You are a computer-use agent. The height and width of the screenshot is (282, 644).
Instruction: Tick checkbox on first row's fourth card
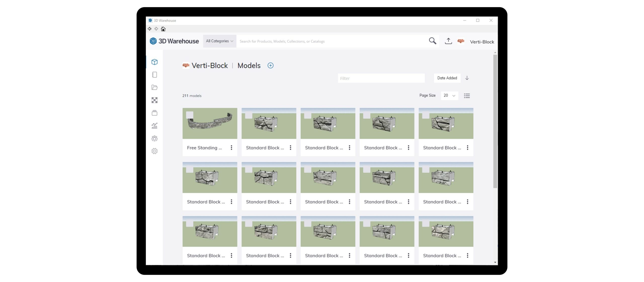coord(367,115)
